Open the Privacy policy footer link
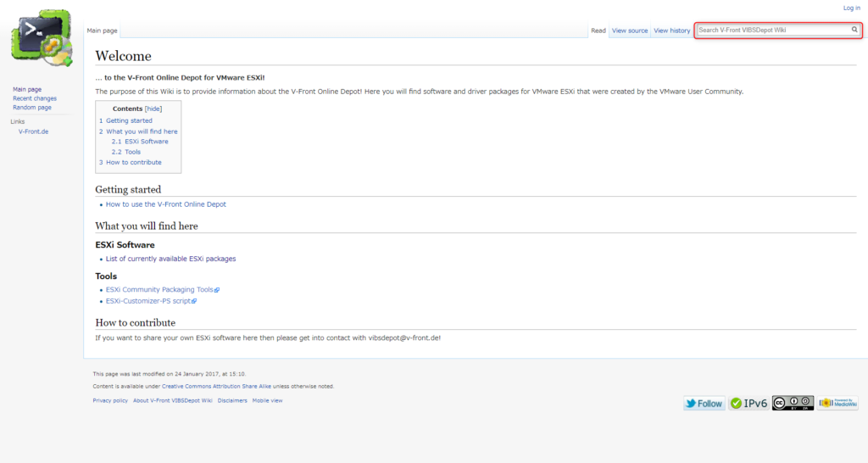The height and width of the screenshot is (463, 868). (110, 400)
